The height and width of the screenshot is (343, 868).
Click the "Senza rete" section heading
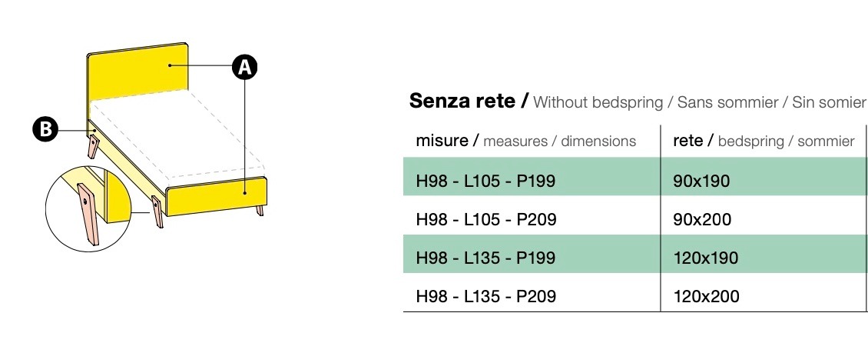468,102
